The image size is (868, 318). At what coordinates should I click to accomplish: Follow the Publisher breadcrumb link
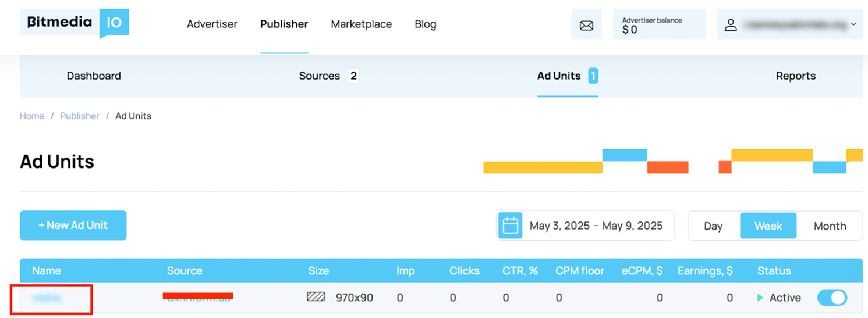click(x=79, y=116)
